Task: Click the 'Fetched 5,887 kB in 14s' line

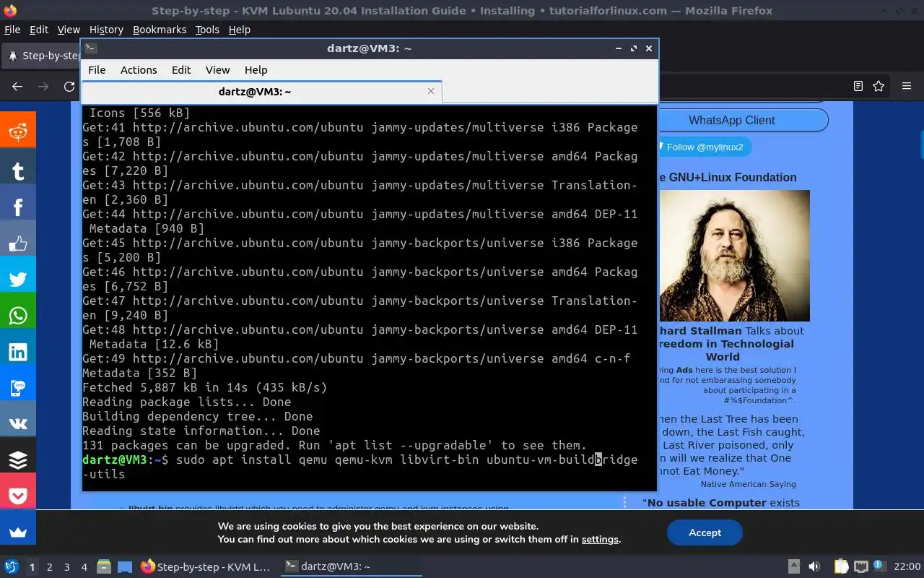Action: [x=205, y=387]
